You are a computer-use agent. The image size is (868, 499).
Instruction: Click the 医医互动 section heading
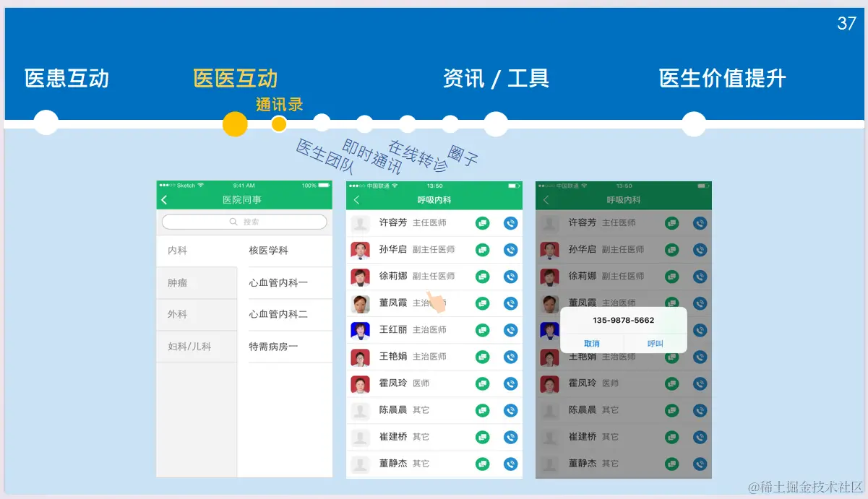point(236,78)
